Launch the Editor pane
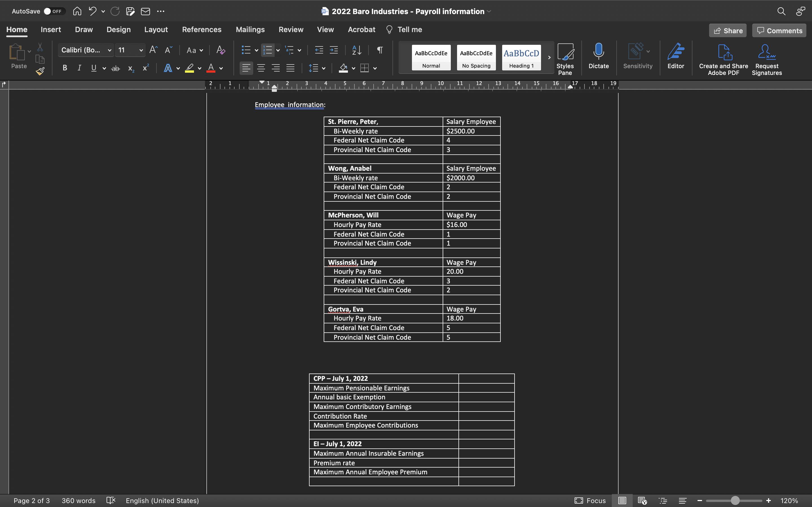Image resolution: width=812 pixels, height=507 pixels. coord(676,57)
